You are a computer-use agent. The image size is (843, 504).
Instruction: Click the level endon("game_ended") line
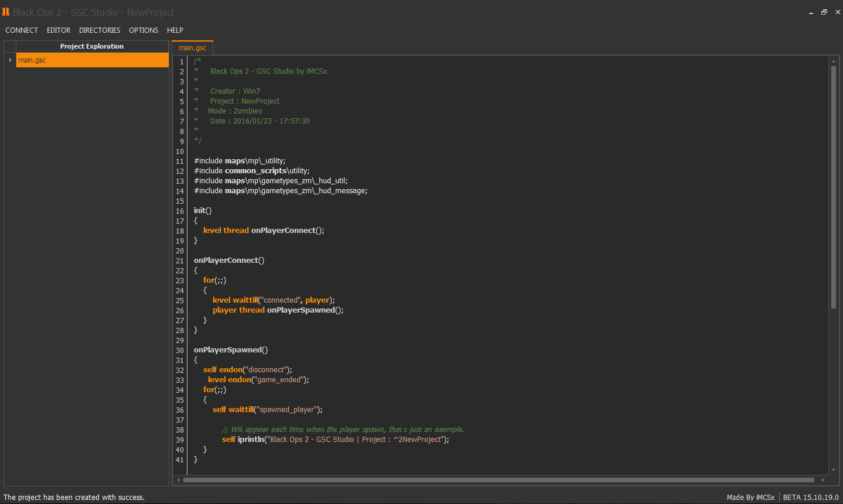(x=258, y=380)
